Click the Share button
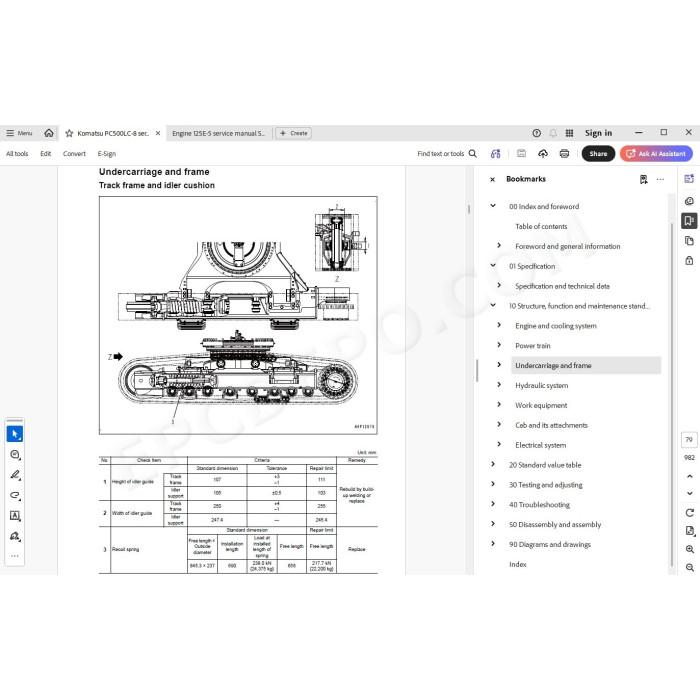The image size is (700, 700). (x=598, y=154)
